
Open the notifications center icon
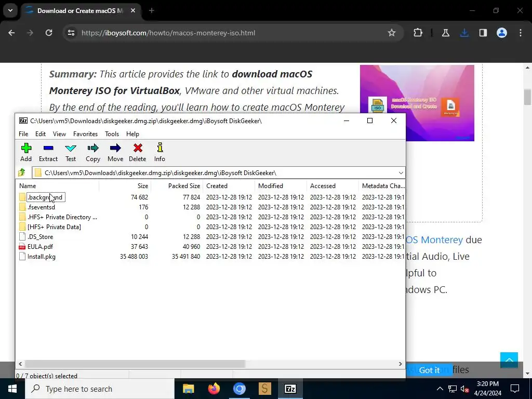click(x=515, y=389)
